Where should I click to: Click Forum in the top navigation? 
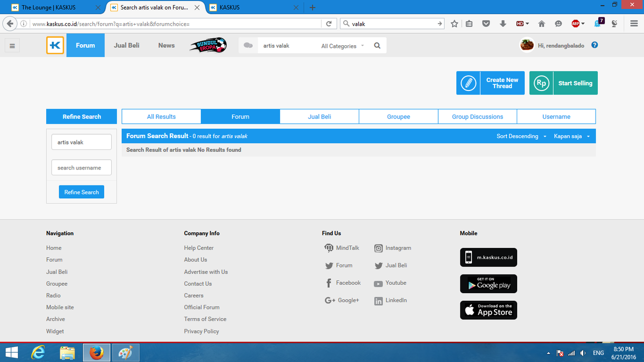86,45
